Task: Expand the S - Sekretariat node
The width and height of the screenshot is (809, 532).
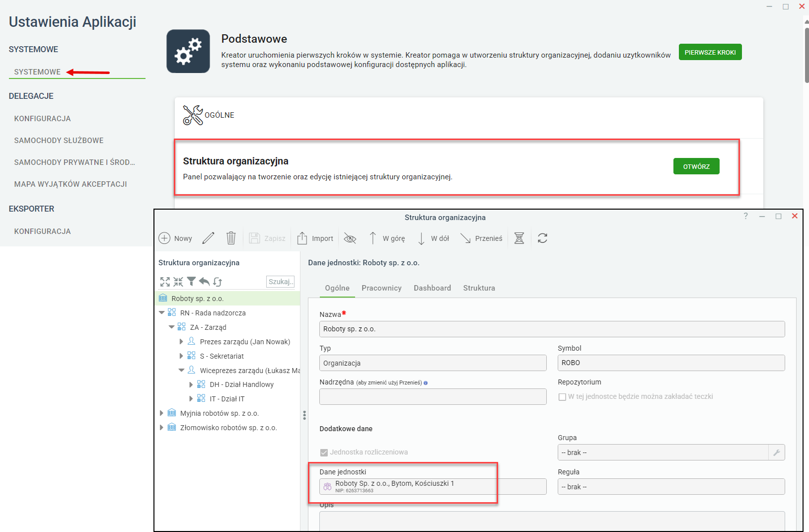Action: pos(181,356)
